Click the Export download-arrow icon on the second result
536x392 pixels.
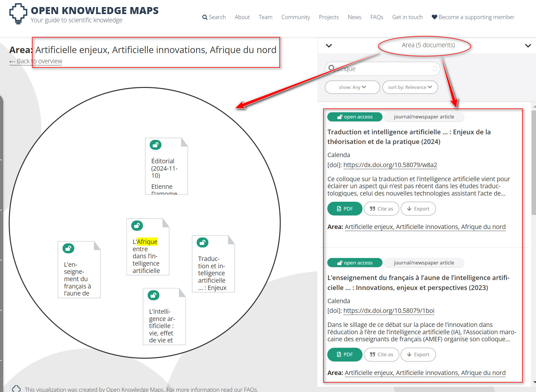tap(409, 354)
